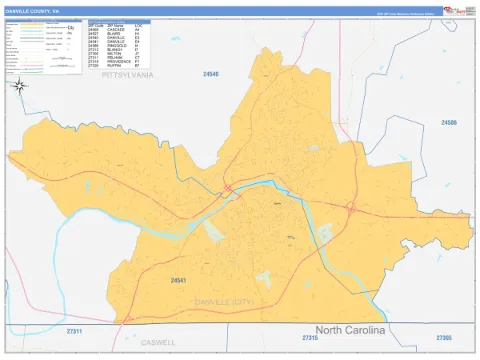Click the 'North Carolina' state label

pyautogui.click(x=350, y=330)
